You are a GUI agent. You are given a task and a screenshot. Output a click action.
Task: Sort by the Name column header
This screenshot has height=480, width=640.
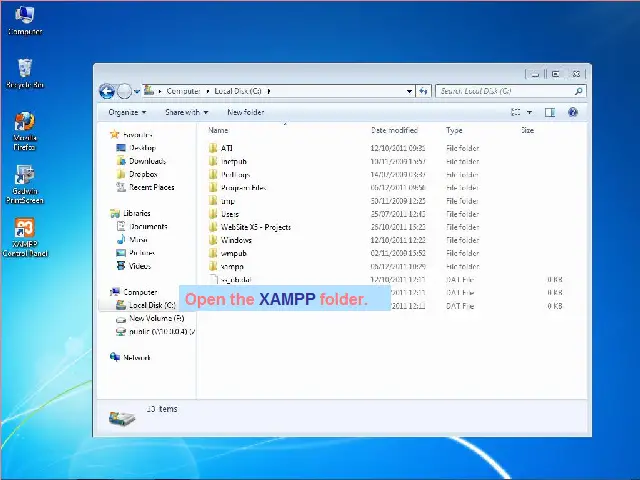(x=218, y=130)
